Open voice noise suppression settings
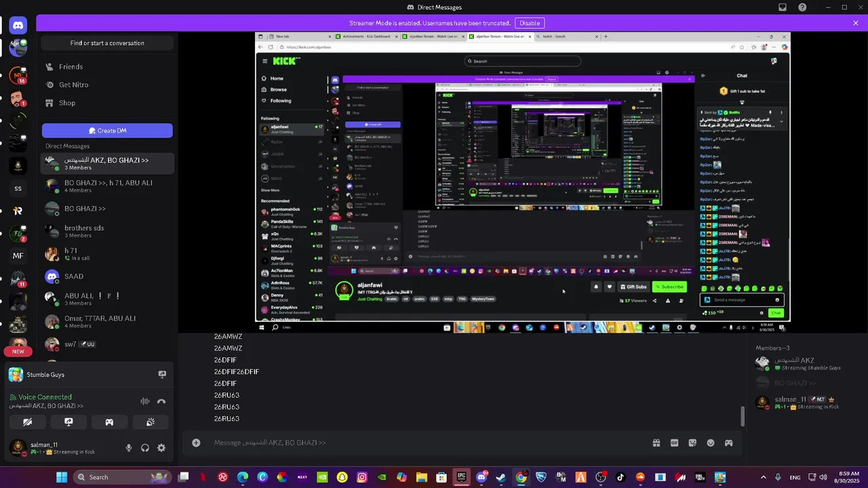The height and width of the screenshot is (488, 868). point(144,401)
